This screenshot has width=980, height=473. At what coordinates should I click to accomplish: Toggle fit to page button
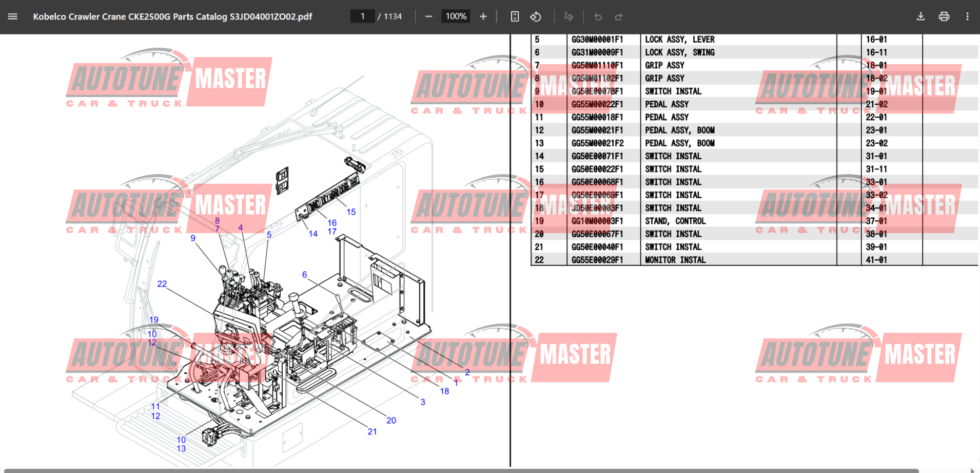(x=515, y=16)
